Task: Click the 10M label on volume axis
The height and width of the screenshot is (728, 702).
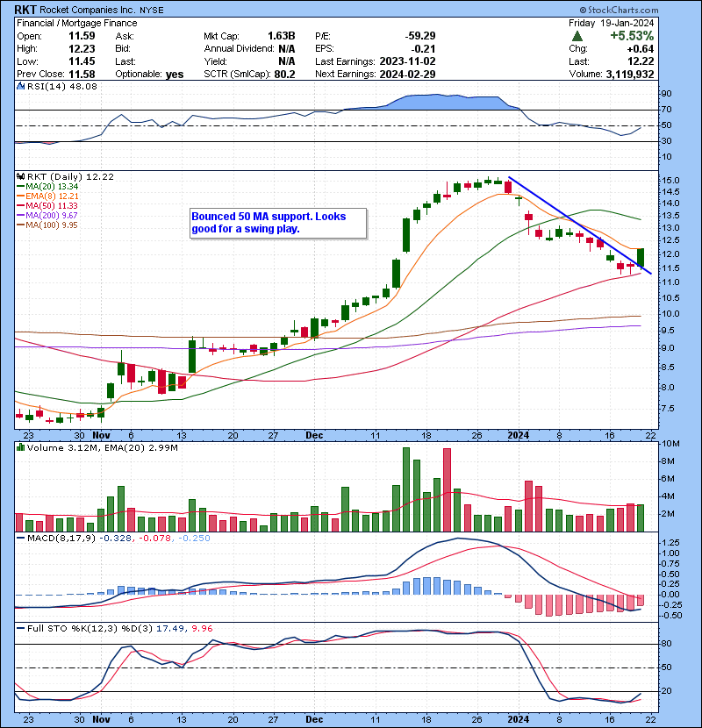Action: coord(670,444)
